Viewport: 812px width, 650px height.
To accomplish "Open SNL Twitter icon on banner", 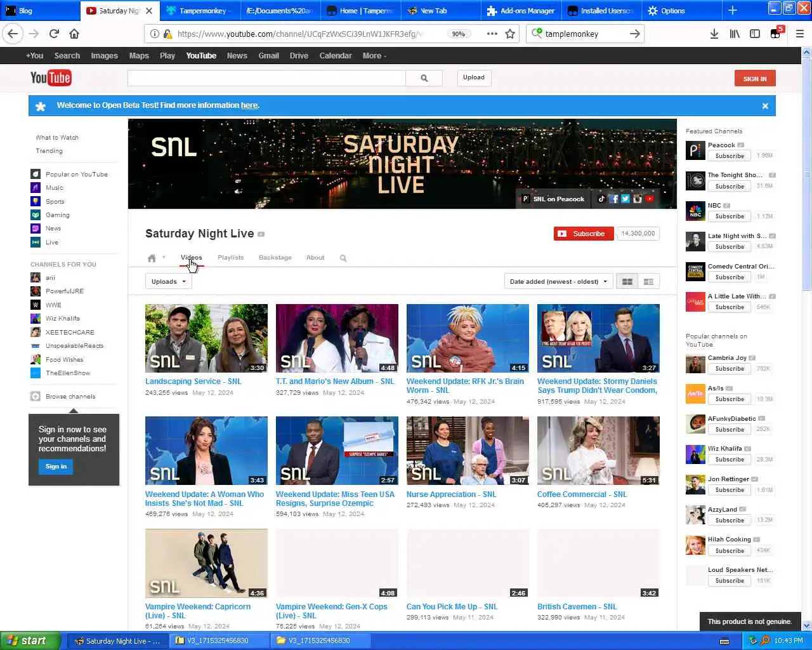I will (625, 199).
